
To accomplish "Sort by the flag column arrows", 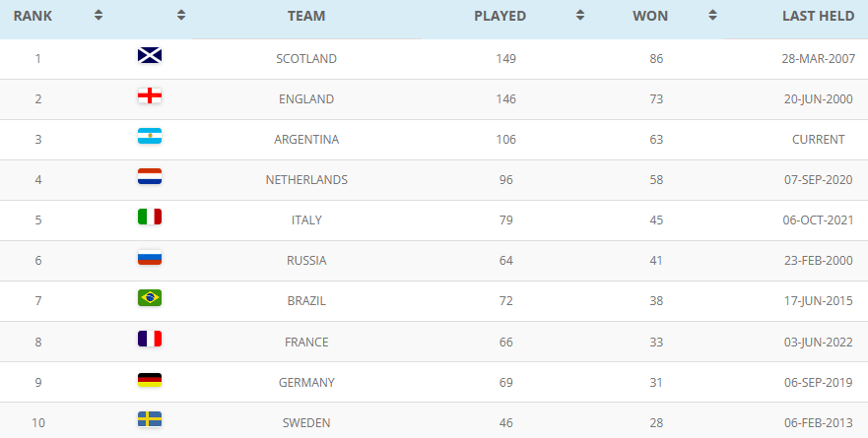I will point(181,16).
